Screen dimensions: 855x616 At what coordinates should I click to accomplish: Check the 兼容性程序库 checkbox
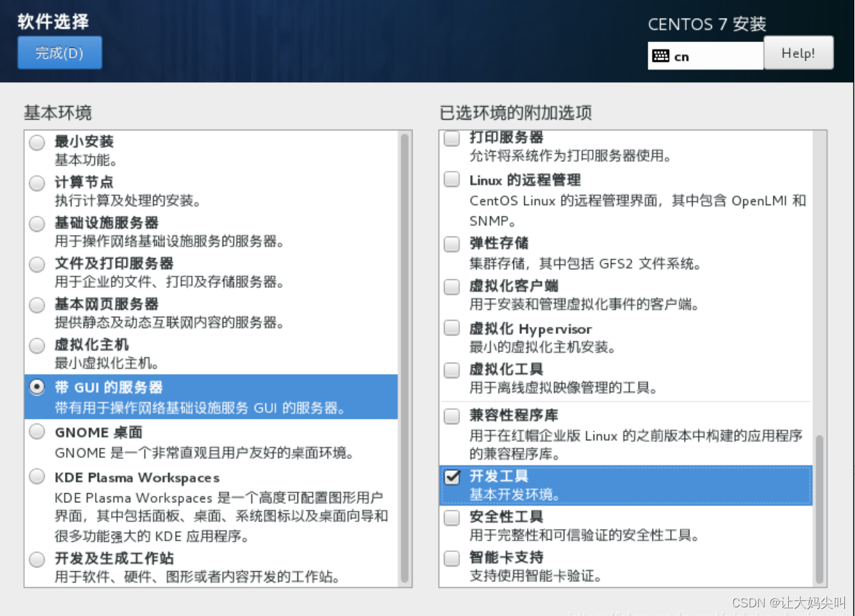(453, 416)
